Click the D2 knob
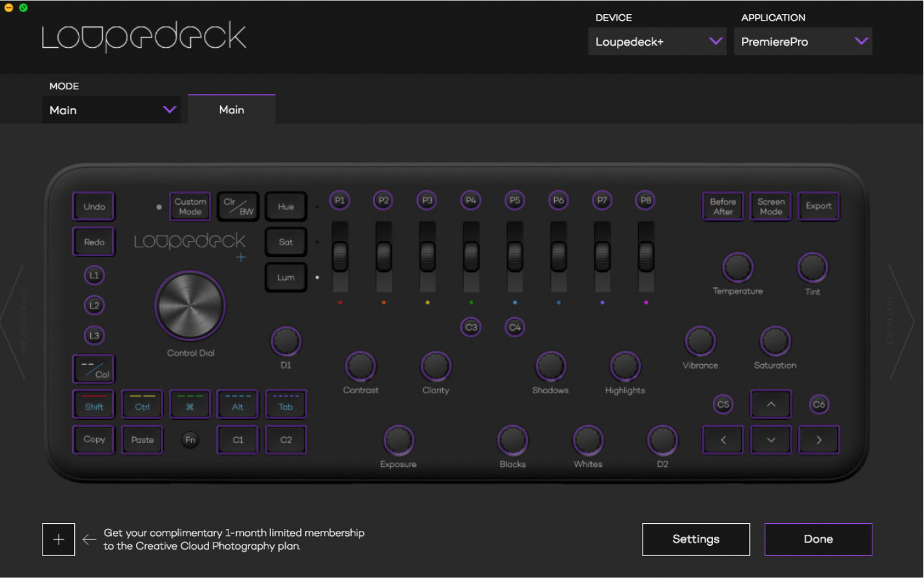 [663, 440]
